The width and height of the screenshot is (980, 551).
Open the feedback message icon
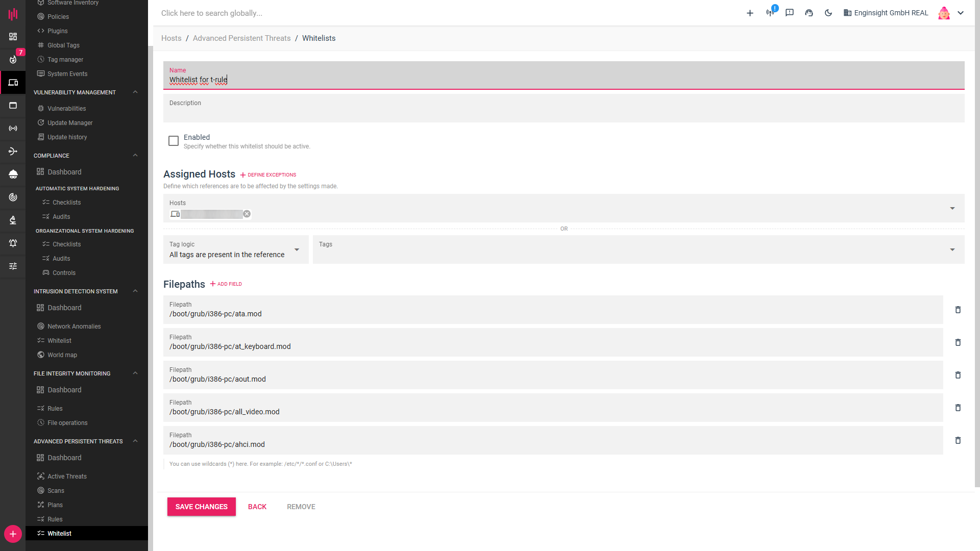click(789, 13)
